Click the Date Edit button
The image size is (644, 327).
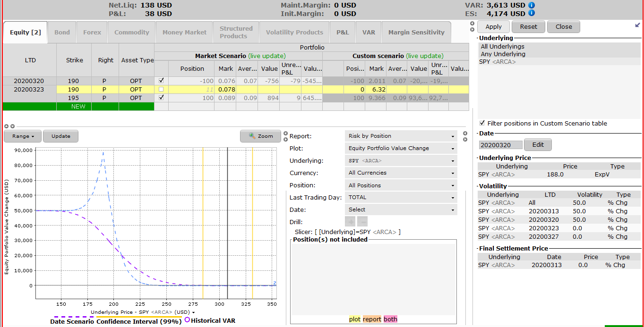(x=538, y=145)
